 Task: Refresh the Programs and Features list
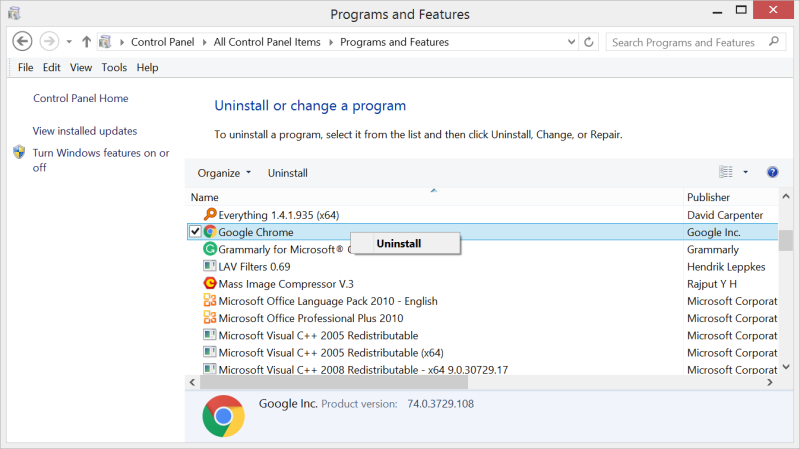click(x=589, y=42)
